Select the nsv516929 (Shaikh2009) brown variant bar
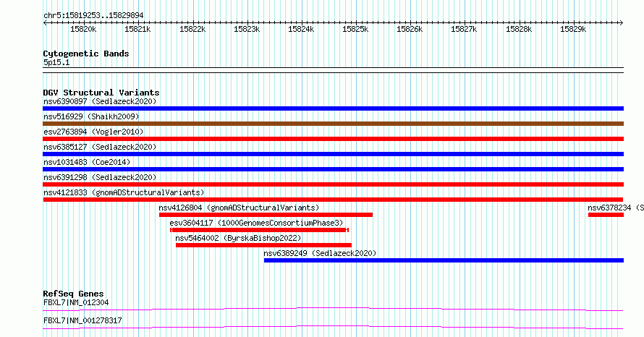644x337 pixels. pyautogui.click(x=333, y=124)
